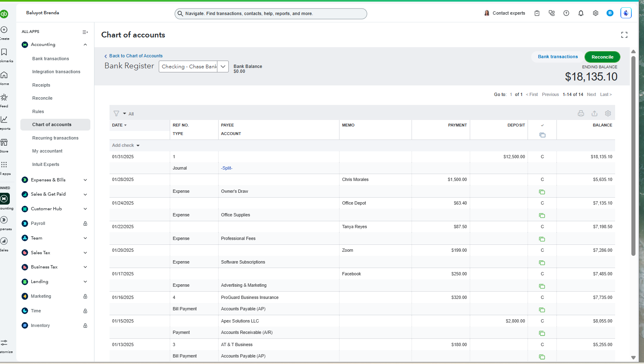Open the All apps grid icon

(x=4, y=165)
